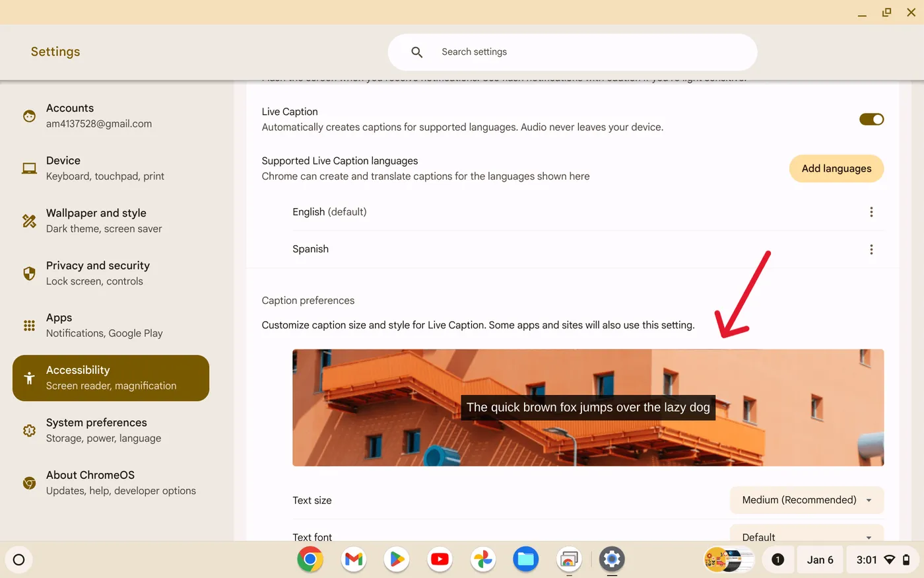
Task: Click the caption preview image
Action: [x=588, y=408]
